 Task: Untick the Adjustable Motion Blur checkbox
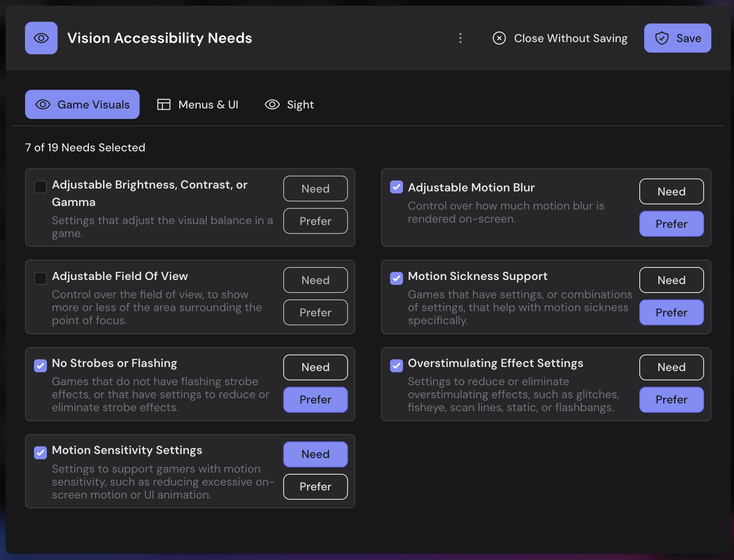(397, 187)
